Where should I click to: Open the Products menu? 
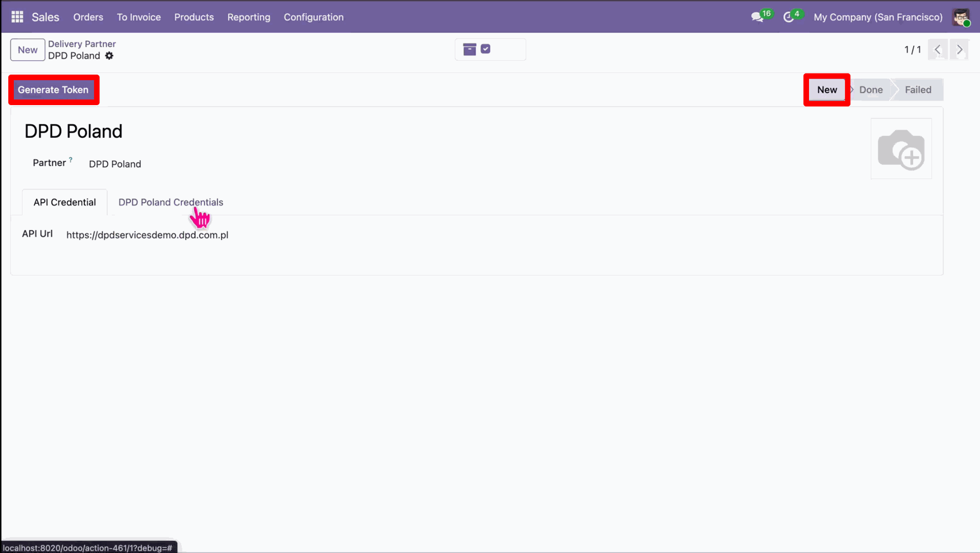point(194,17)
